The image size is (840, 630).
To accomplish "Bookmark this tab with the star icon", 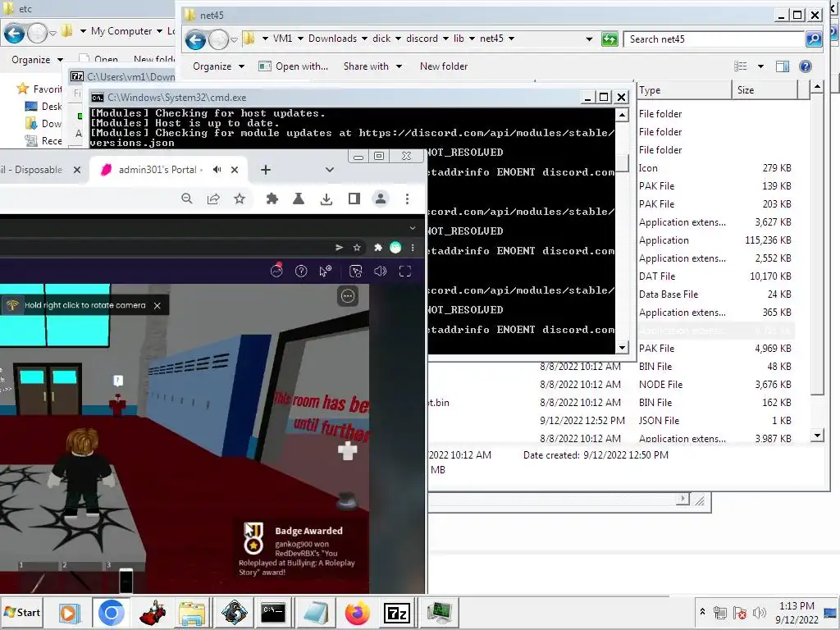I will [x=240, y=199].
